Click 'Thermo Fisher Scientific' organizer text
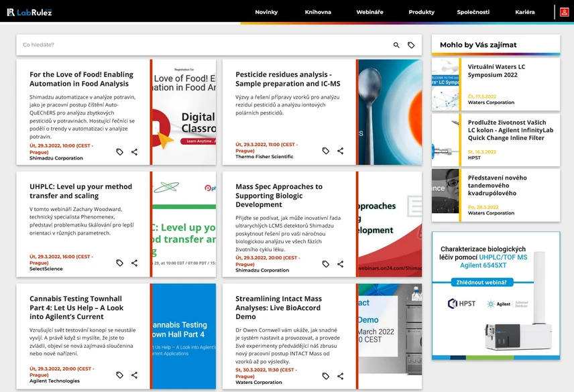Viewport: 574px width, 392px height. [x=264, y=157]
